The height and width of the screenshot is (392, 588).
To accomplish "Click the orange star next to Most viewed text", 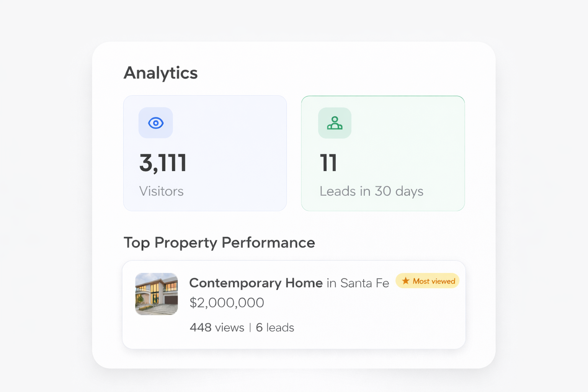I will tap(405, 281).
